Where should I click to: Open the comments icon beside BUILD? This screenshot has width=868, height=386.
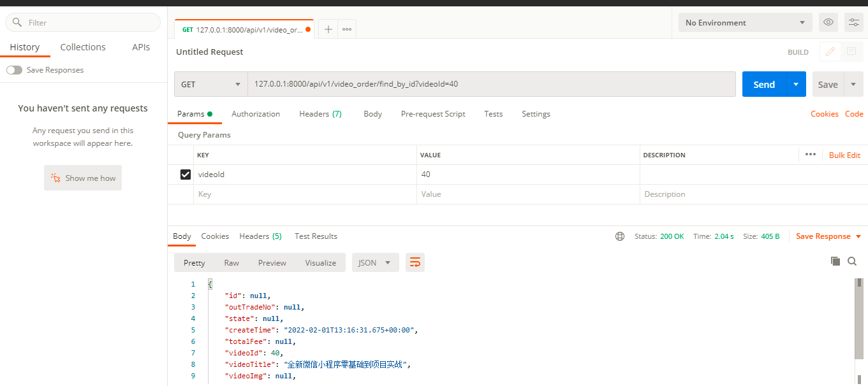tap(851, 52)
